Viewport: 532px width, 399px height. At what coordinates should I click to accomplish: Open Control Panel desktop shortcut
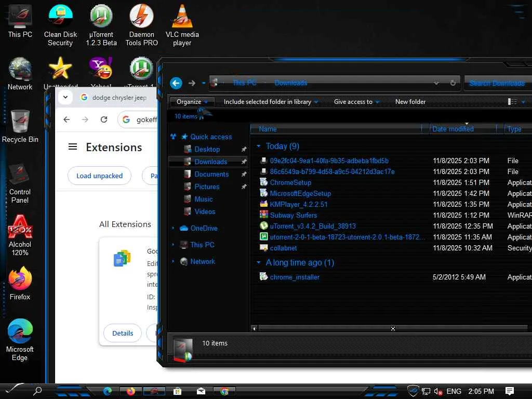[x=20, y=183]
